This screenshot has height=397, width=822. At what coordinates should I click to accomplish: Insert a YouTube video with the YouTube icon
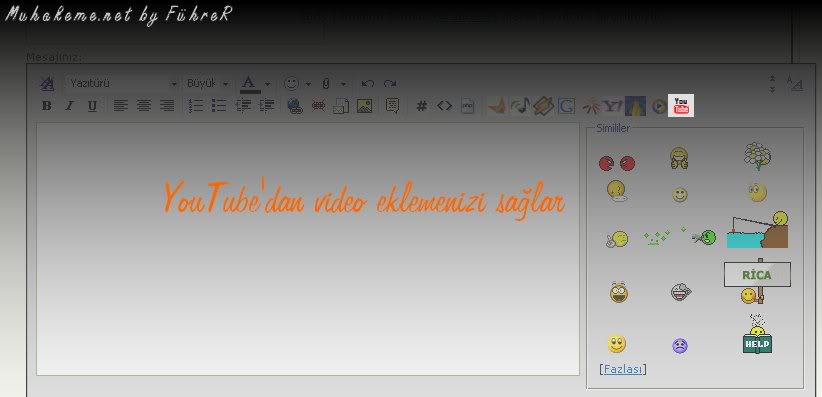[x=680, y=105]
